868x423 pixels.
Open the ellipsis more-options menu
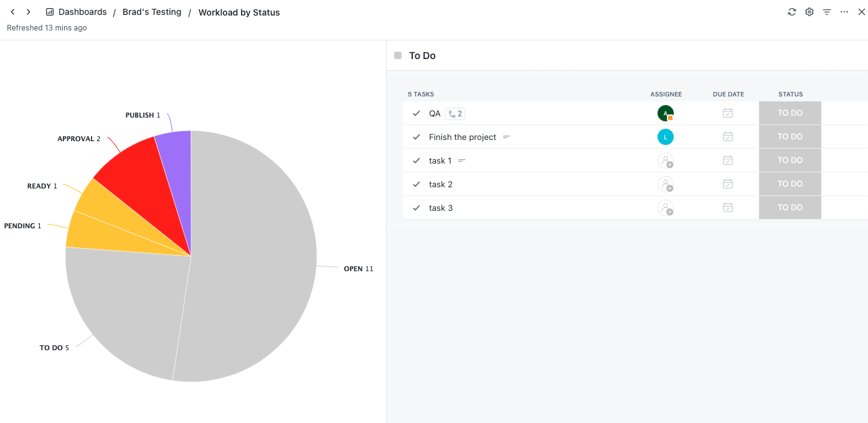tap(844, 11)
